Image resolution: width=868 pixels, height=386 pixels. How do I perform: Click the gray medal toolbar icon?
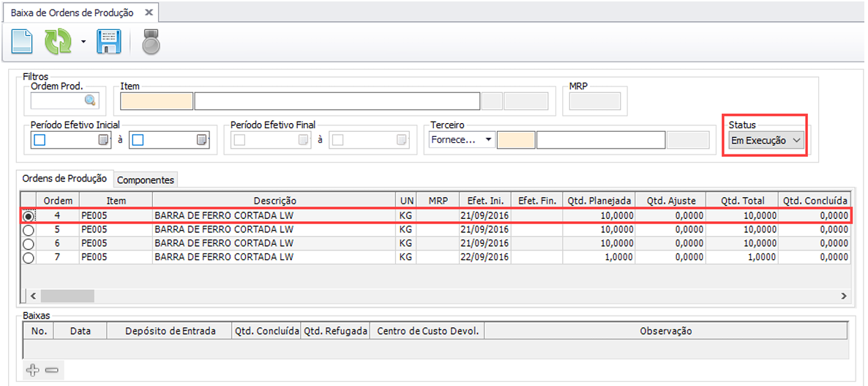[151, 42]
